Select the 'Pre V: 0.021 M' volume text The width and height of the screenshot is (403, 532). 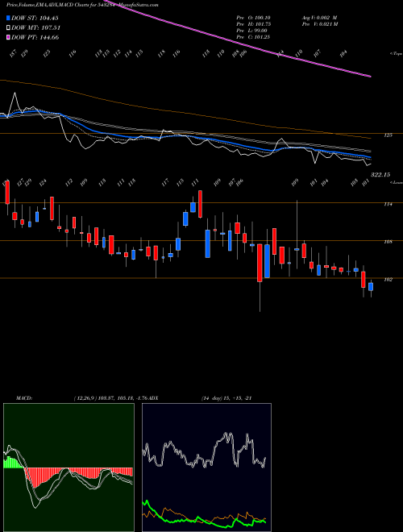[320, 24]
